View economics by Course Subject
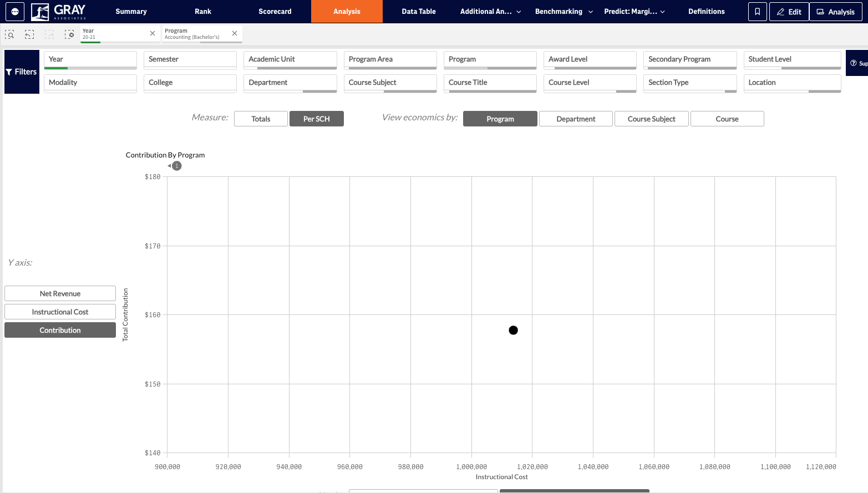Screen dimensions: 868x493 point(652,119)
